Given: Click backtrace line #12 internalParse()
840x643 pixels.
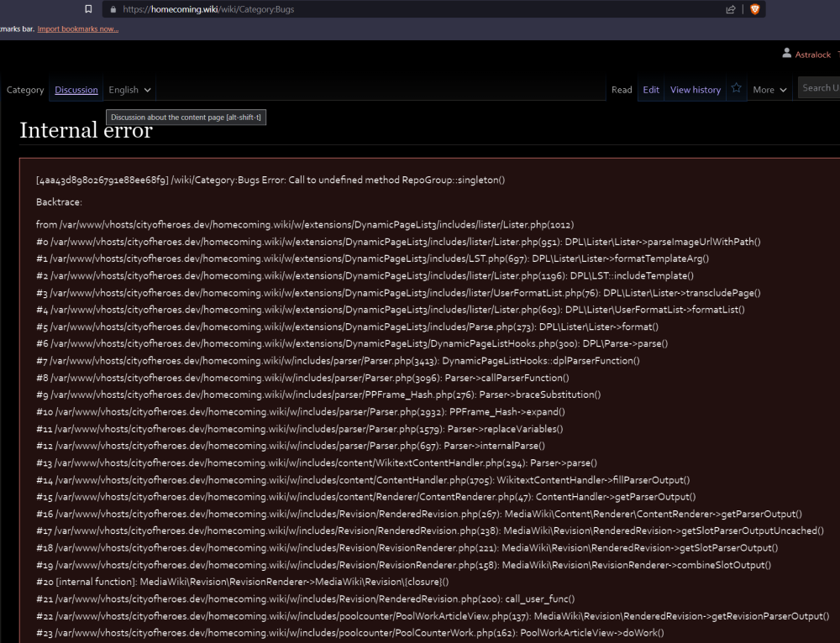Looking at the screenshot, I should click(x=291, y=446).
